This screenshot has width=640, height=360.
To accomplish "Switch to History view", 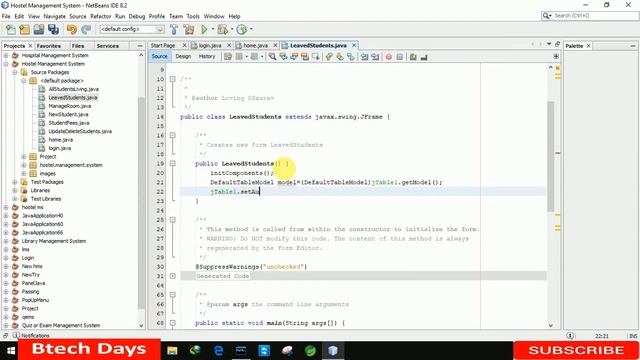I will coord(207,57).
